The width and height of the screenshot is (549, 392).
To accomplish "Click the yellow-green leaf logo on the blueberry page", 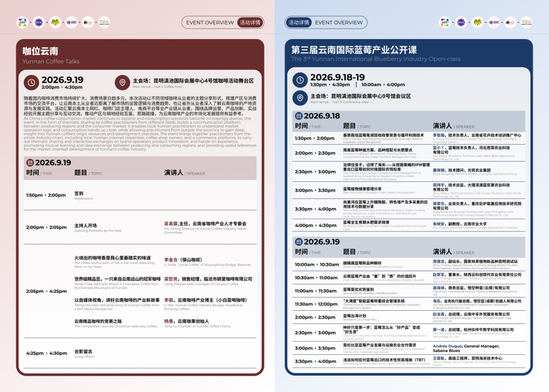I will tap(477, 22).
